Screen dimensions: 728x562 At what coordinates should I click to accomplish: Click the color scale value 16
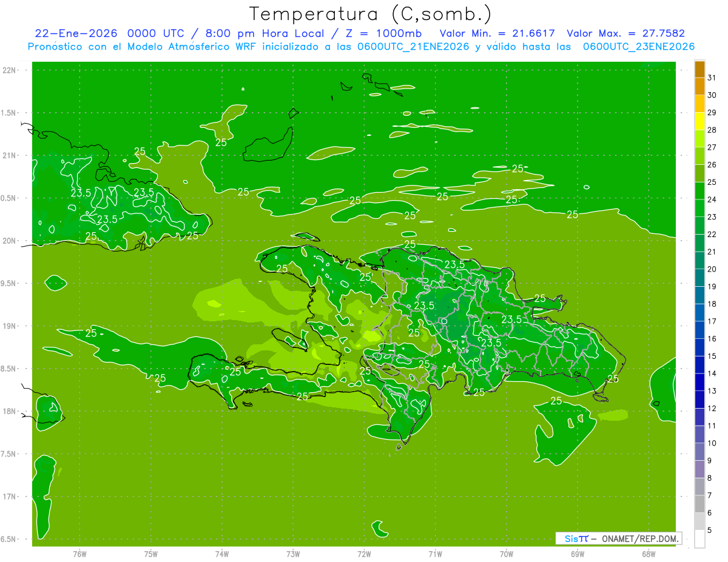tap(712, 339)
